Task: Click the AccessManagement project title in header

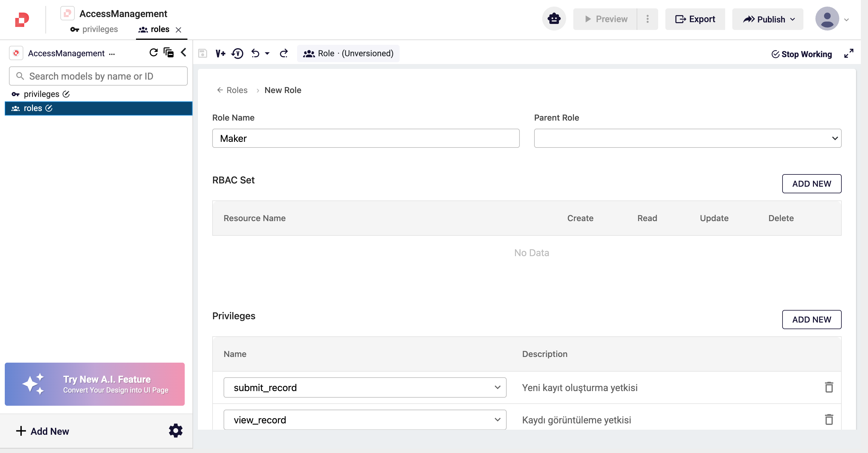Action: click(x=123, y=13)
